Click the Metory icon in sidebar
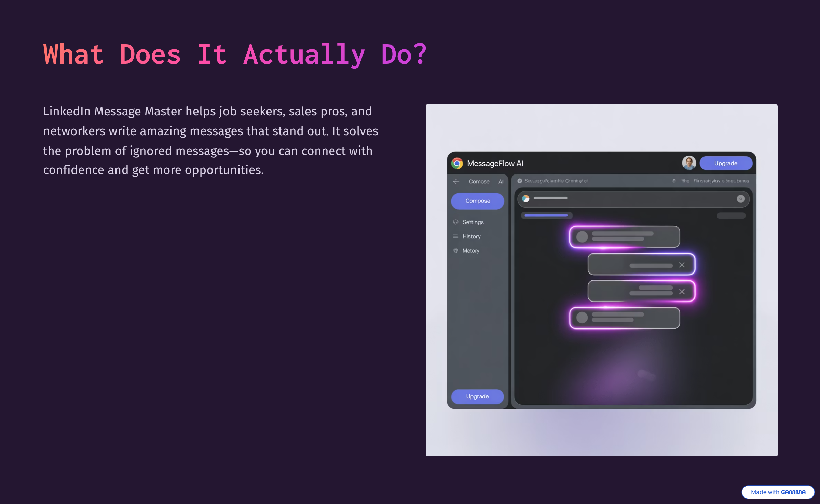Image resolution: width=820 pixels, height=504 pixels. (455, 251)
